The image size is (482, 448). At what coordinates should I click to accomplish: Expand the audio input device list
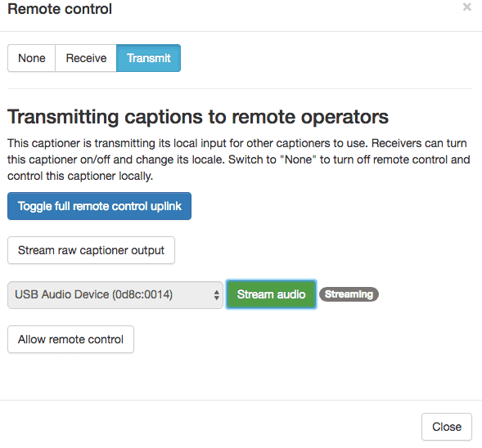tap(115, 295)
